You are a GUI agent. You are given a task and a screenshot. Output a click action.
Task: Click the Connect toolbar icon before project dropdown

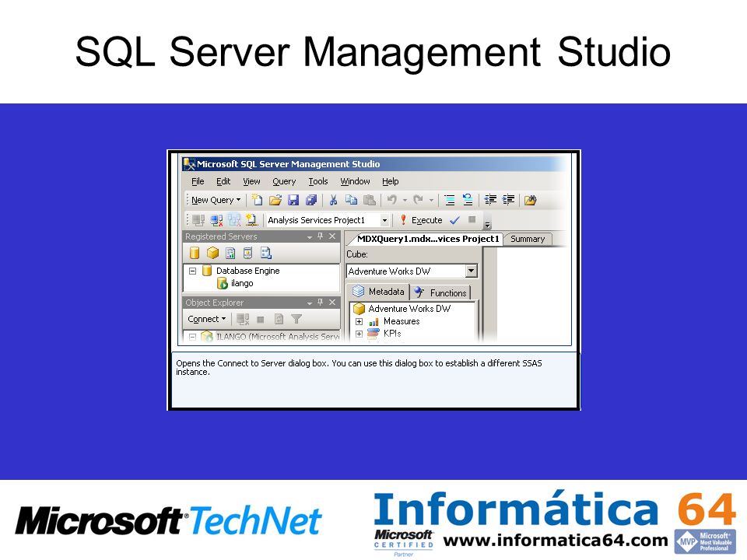pyautogui.click(x=198, y=220)
